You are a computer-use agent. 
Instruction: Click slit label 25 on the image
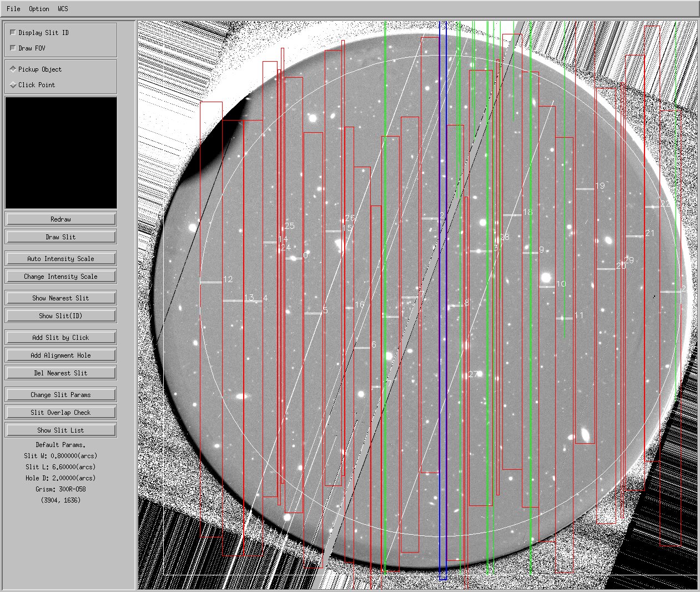coord(289,226)
